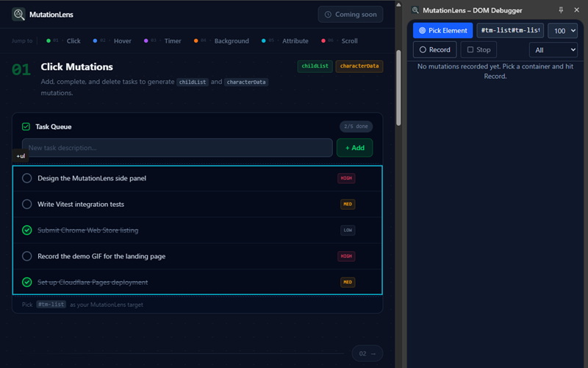Click the + Add task button
The width and height of the screenshot is (588, 368).
354,148
